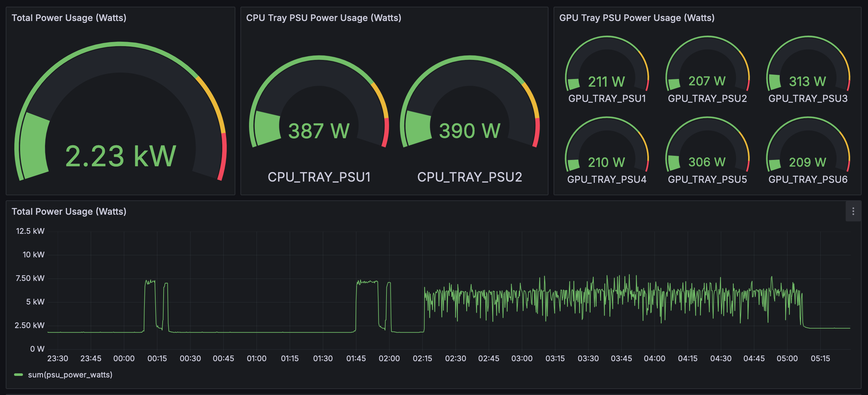Click the GPU_TRAY_PSU3 label

808,98
